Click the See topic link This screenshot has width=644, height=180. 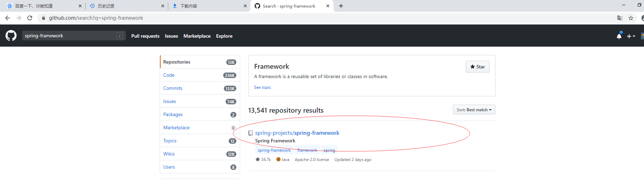(x=263, y=87)
